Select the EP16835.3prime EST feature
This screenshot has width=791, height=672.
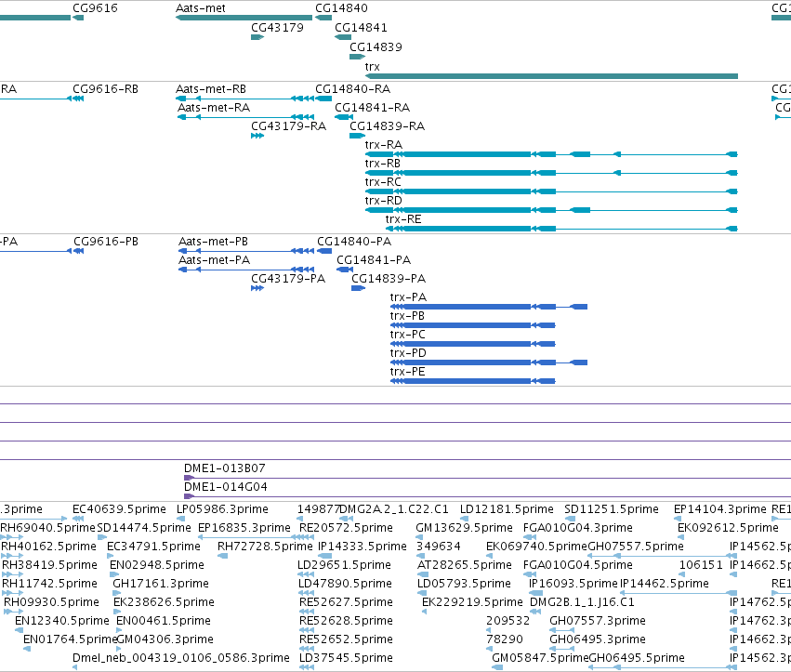coord(256,537)
